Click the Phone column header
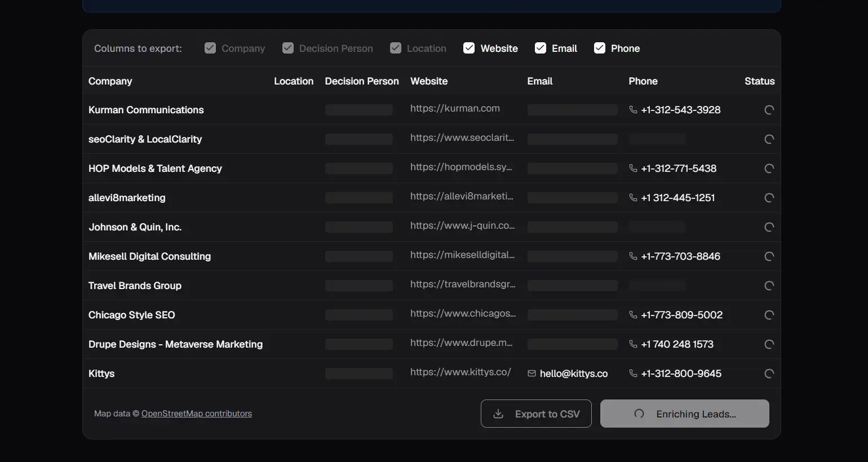Screen dimensions: 868x462 [x=643, y=81]
